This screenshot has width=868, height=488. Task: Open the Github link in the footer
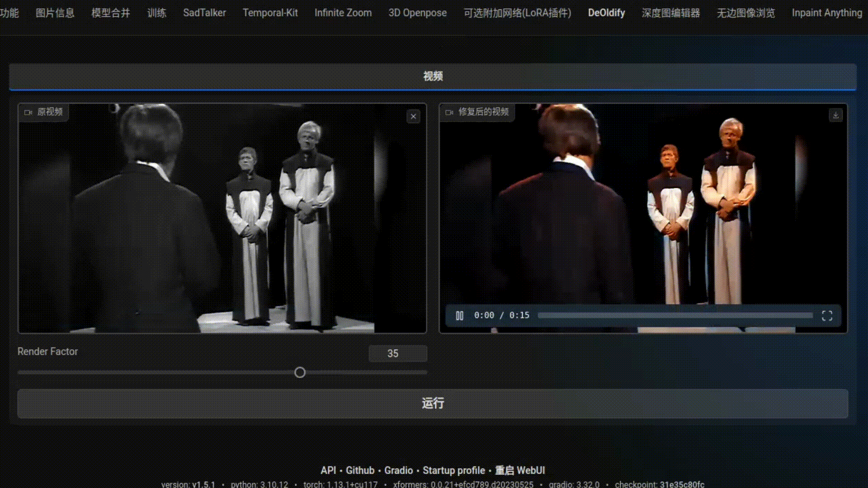(359, 470)
